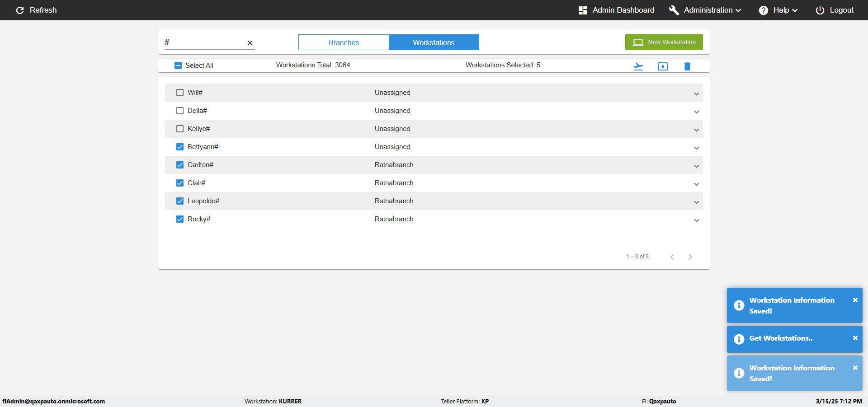Switch to the Branches tab
The image size is (868, 407).
(x=344, y=42)
